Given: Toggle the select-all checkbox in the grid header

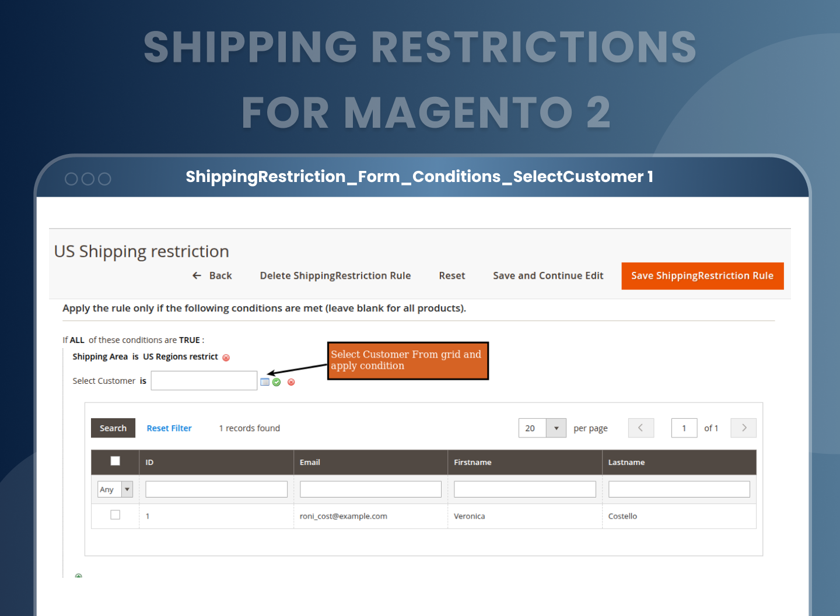Looking at the screenshot, I should pos(115,460).
